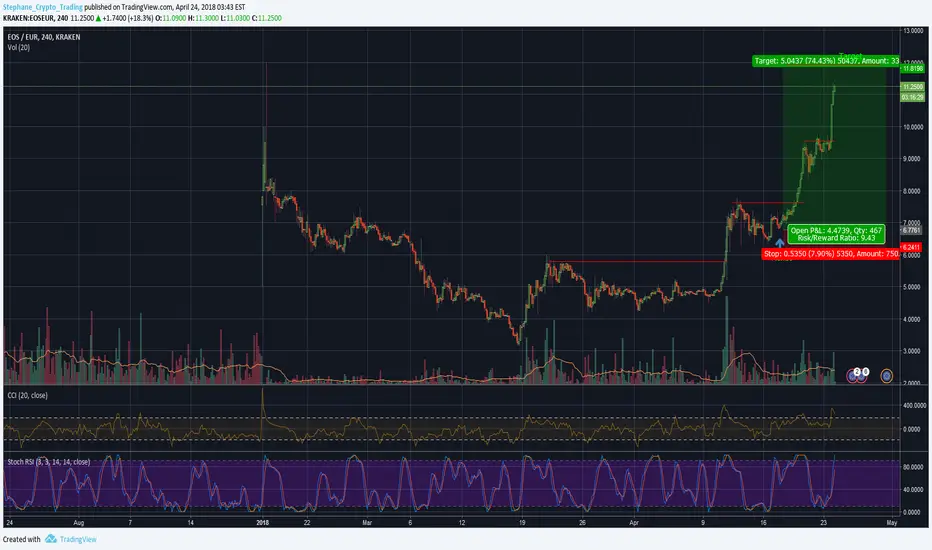This screenshot has height=550, width=932.
Task: Open the first purple-ringed event marker
Action: click(x=853, y=376)
